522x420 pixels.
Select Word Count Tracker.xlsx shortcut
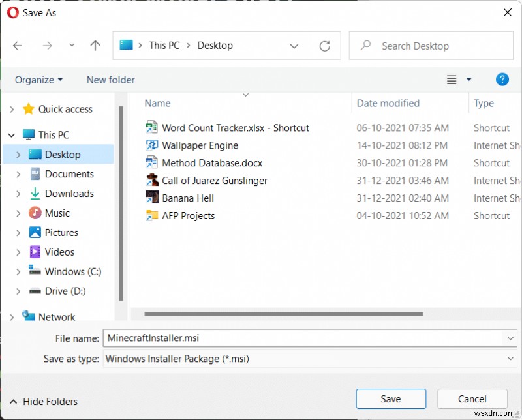(x=235, y=128)
